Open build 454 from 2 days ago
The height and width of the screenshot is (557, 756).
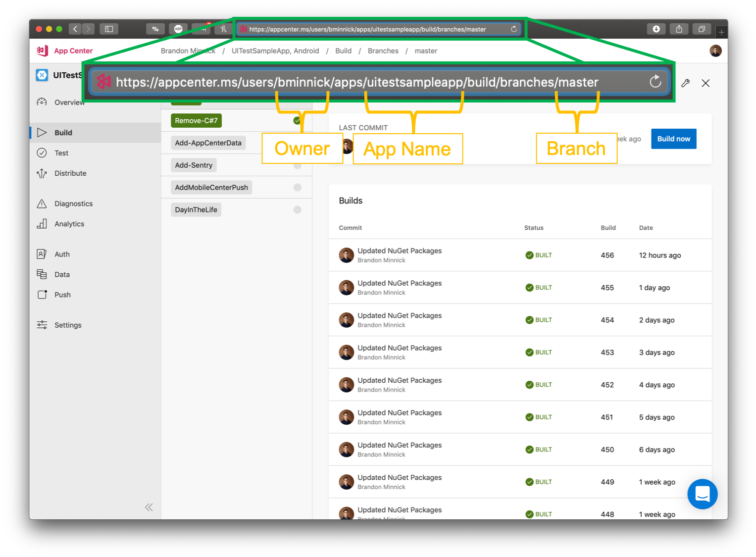tap(520, 320)
